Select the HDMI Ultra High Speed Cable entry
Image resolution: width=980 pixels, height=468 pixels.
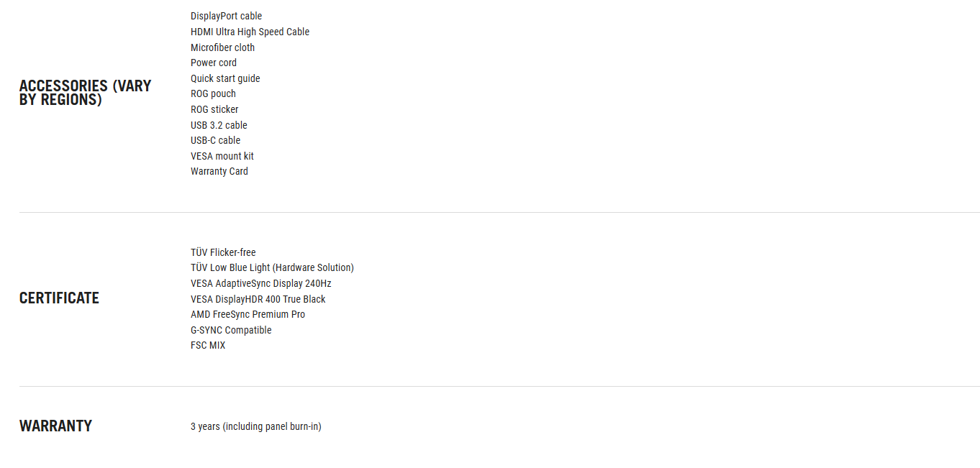tap(250, 32)
